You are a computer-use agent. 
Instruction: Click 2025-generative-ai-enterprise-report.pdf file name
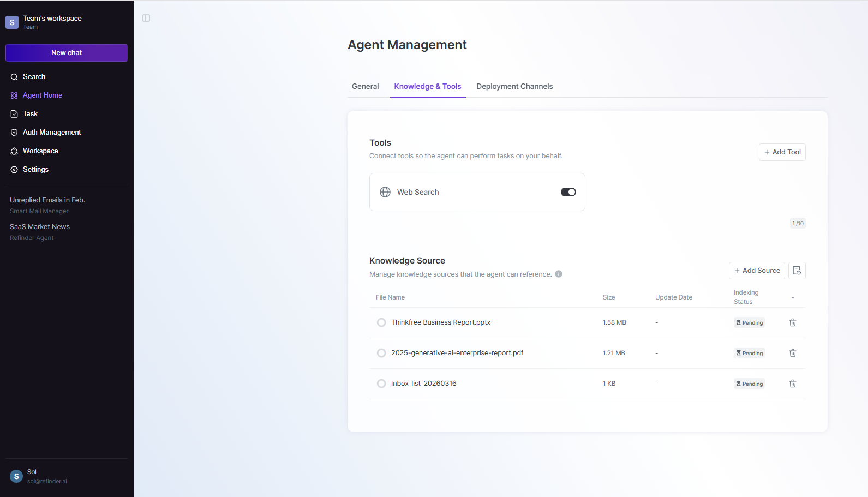pos(457,353)
